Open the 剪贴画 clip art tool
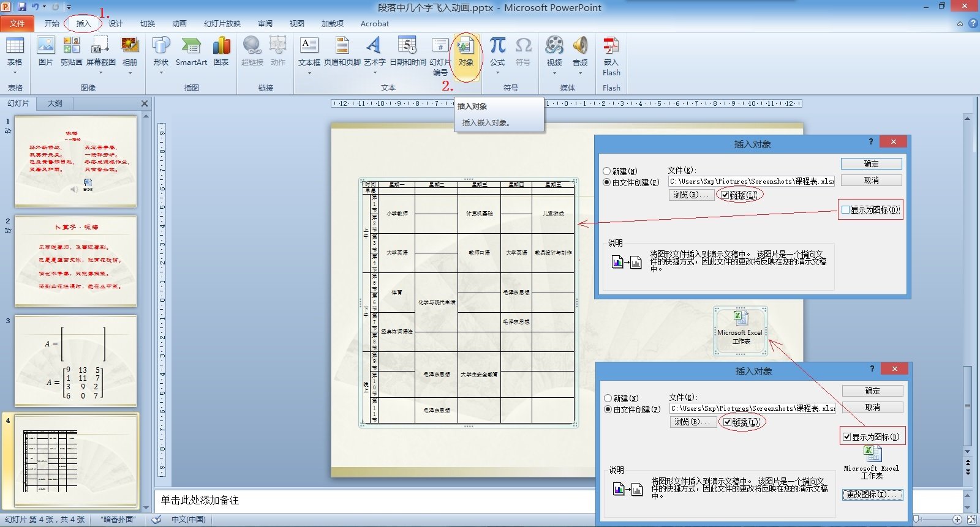 71,51
